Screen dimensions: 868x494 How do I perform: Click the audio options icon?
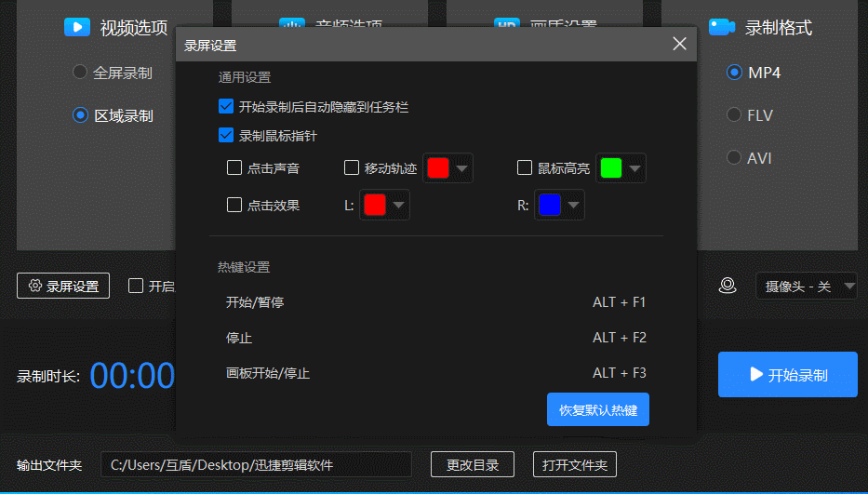click(x=291, y=25)
